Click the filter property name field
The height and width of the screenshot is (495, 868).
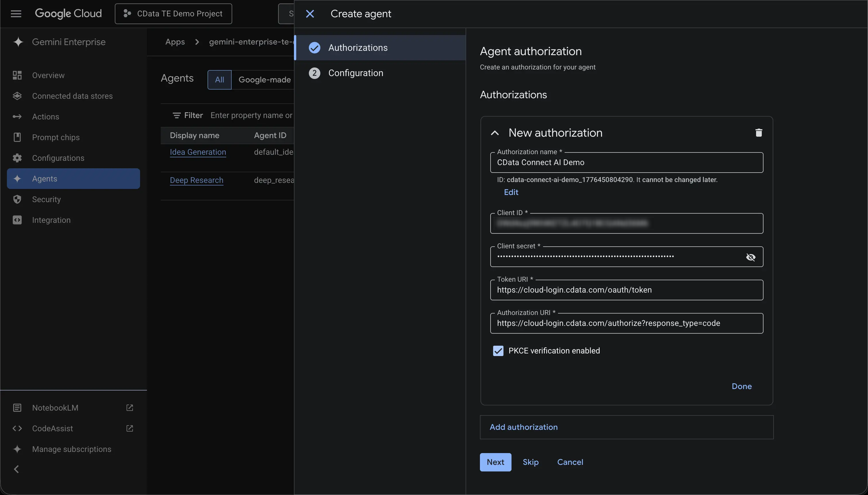pyautogui.click(x=251, y=115)
